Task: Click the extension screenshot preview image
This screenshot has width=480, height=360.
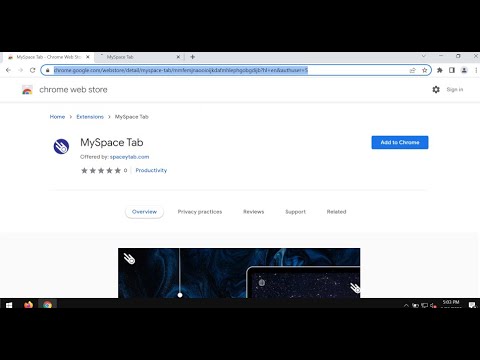Action: click(x=239, y=273)
